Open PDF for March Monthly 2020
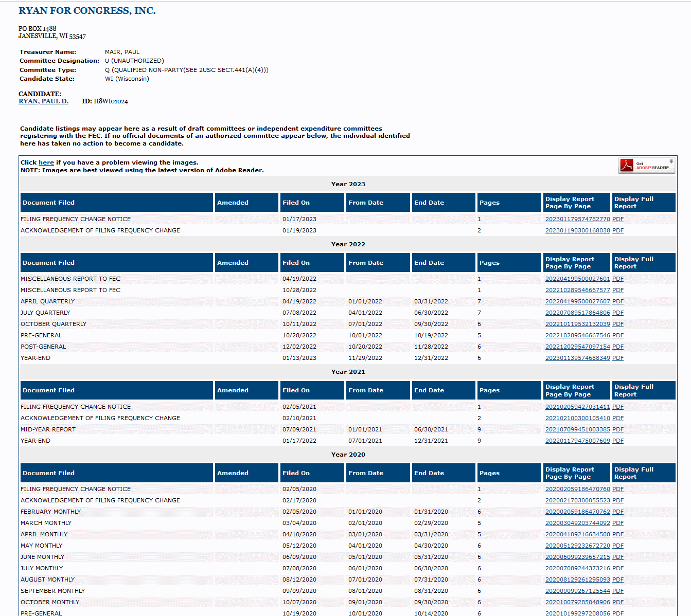691x616 pixels. (618, 523)
